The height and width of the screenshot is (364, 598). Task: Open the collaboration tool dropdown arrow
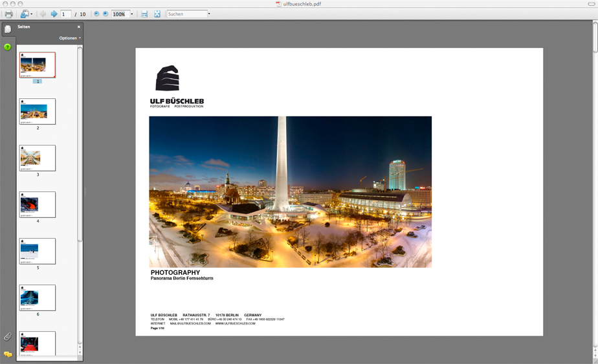click(x=32, y=14)
